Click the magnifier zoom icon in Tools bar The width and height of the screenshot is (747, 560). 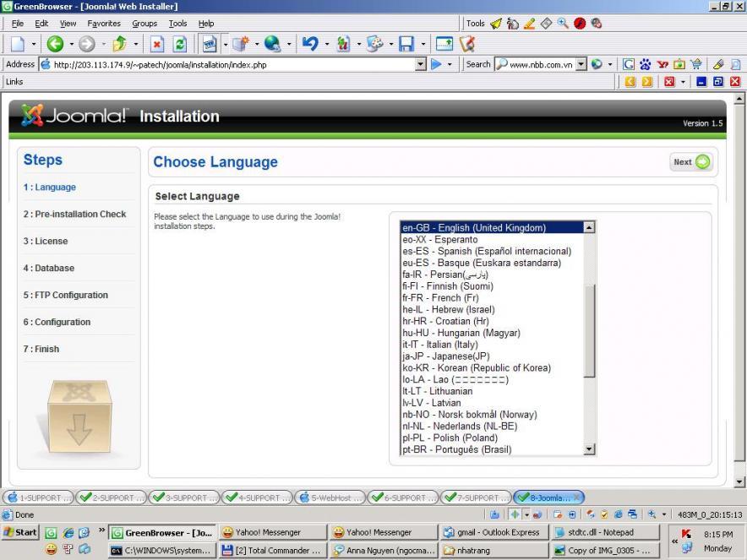pos(563,24)
